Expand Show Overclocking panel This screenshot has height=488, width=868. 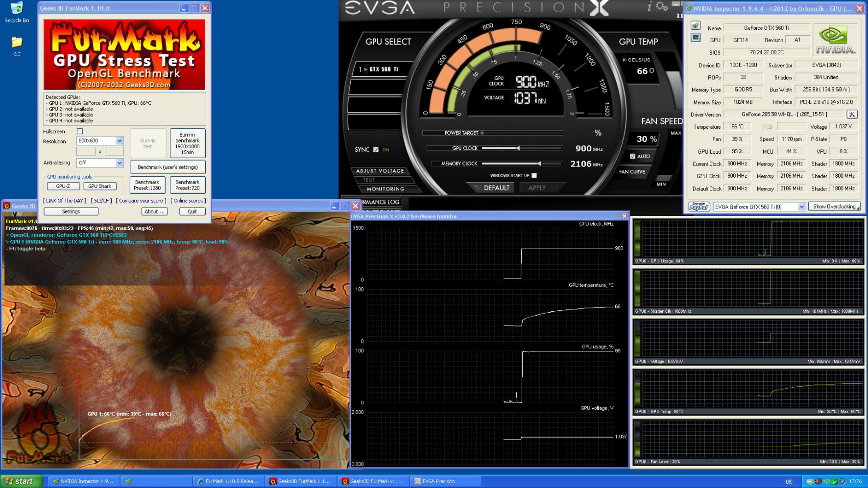pos(835,207)
